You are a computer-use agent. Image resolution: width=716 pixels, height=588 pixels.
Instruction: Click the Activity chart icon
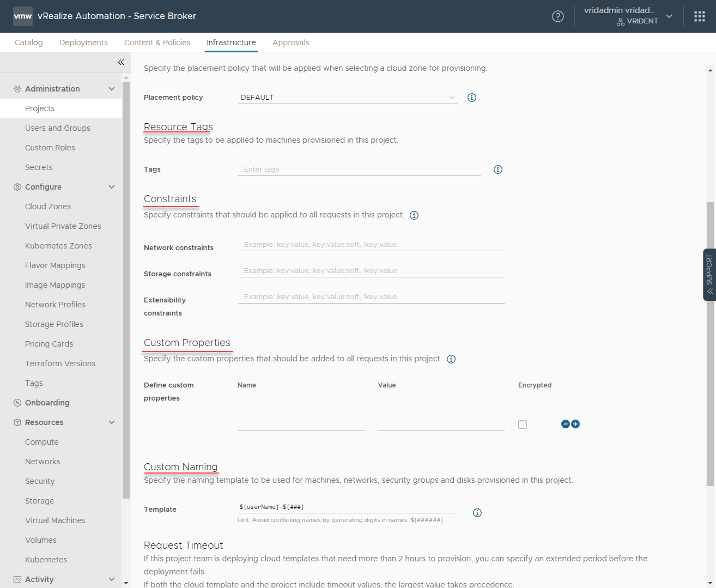pyautogui.click(x=17, y=579)
